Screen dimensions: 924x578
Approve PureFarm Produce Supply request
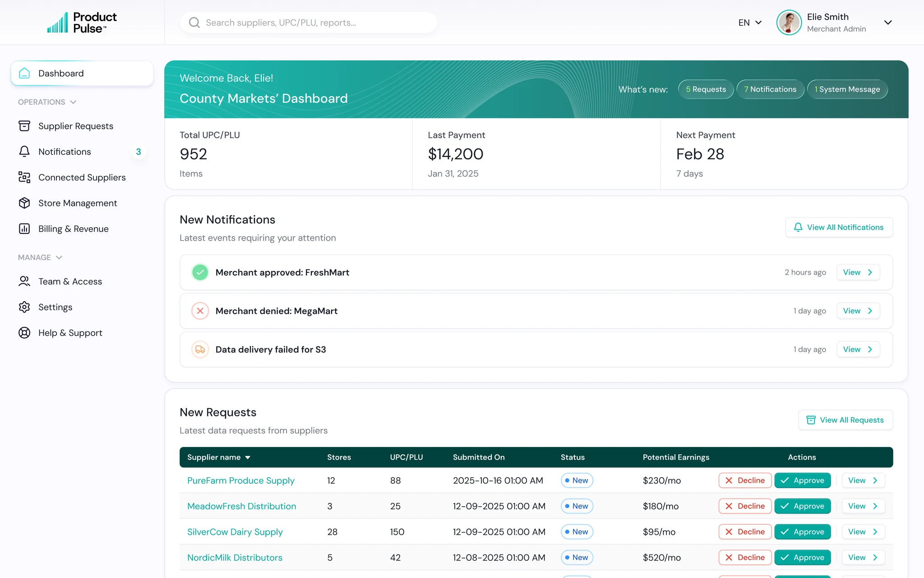(x=803, y=480)
